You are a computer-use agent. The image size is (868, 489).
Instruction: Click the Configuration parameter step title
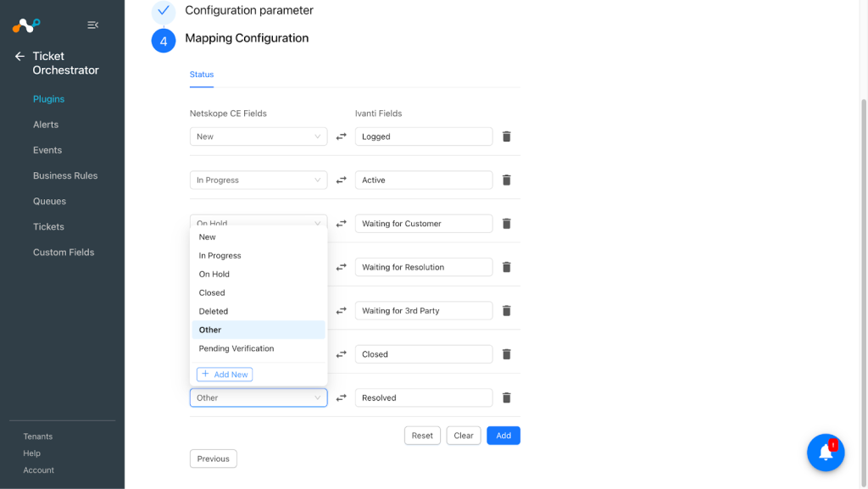(249, 10)
